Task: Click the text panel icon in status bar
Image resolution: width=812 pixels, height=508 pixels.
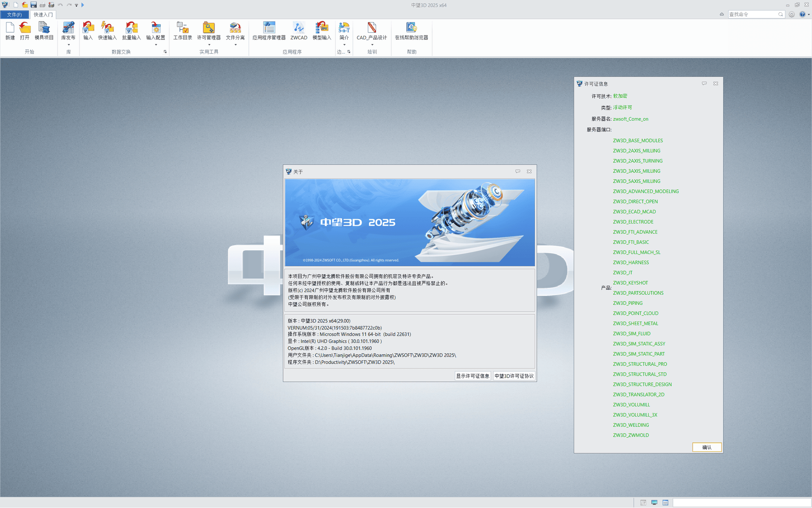Action: click(x=643, y=502)
